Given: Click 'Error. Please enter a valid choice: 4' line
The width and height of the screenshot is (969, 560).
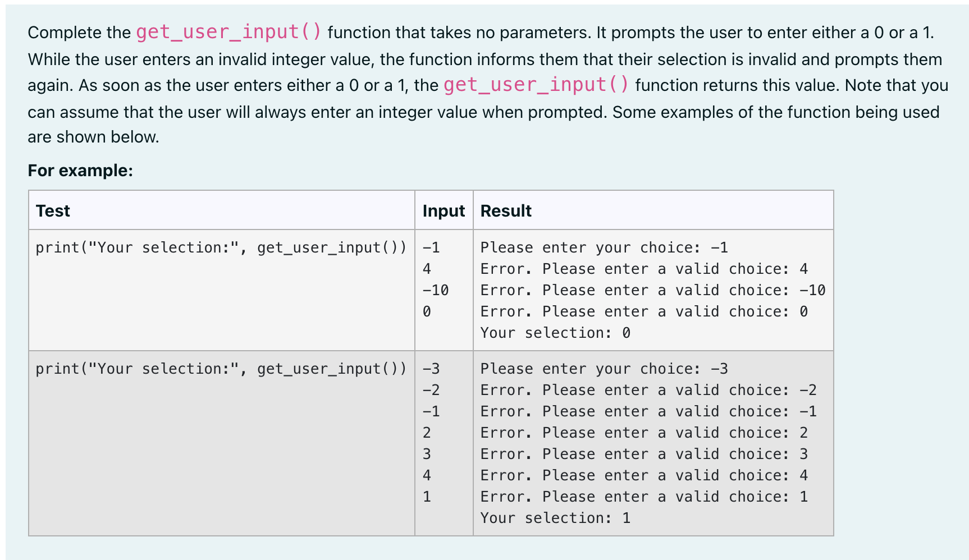Looking at the screenshot, I should coord(643,268).
